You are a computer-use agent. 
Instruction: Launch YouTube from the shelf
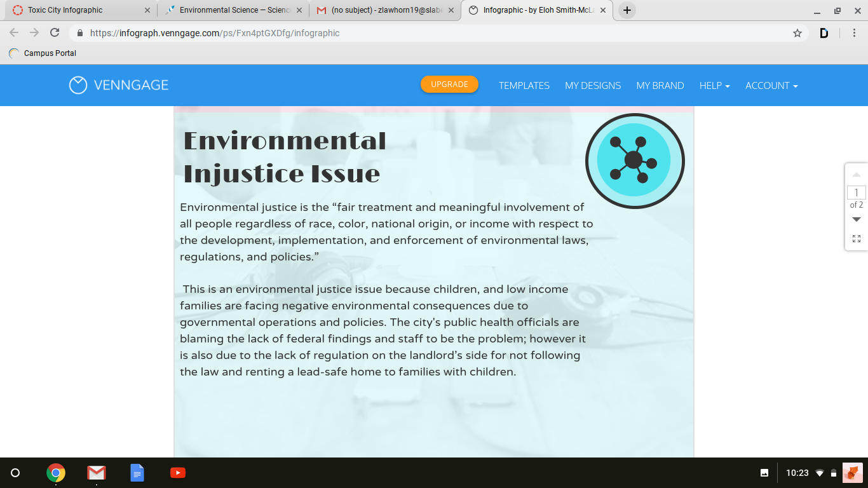point(178,473)
